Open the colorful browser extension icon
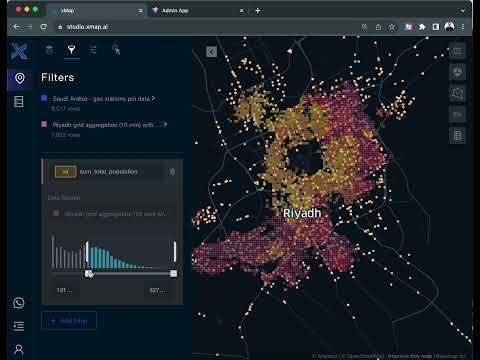Image resolution: width=480 pixels, height=360 pixels. point(408,27)
